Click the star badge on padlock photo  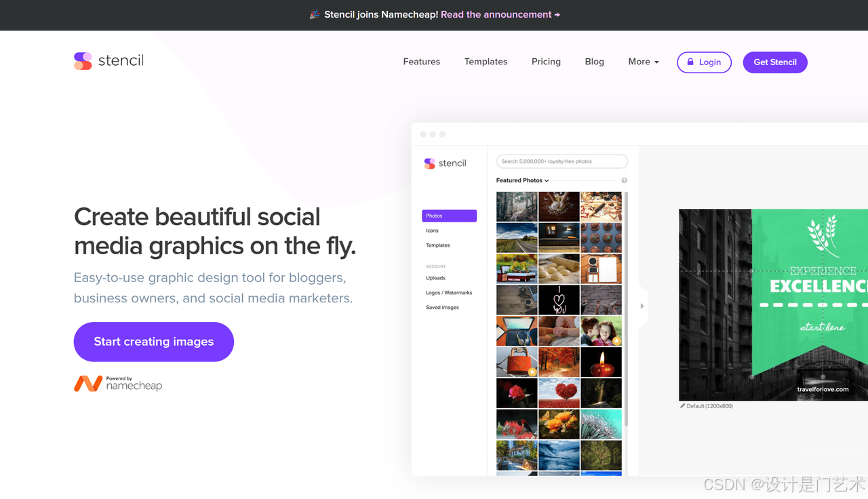coord(532,372)
